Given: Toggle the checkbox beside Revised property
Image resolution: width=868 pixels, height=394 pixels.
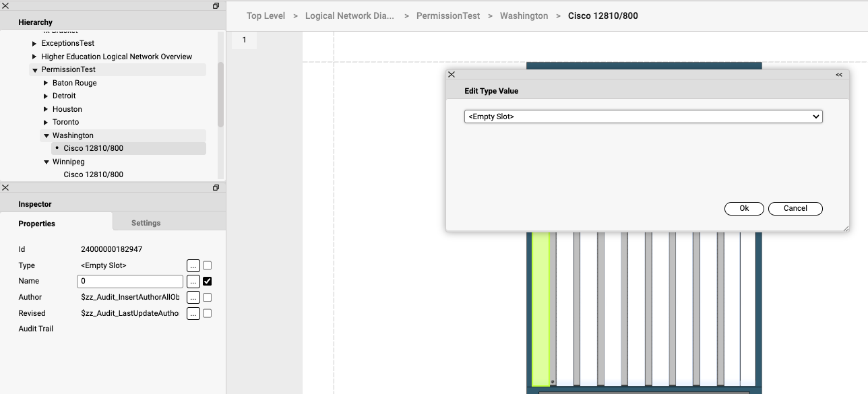Looking at the screenshot, I should [x=208, y=313].
